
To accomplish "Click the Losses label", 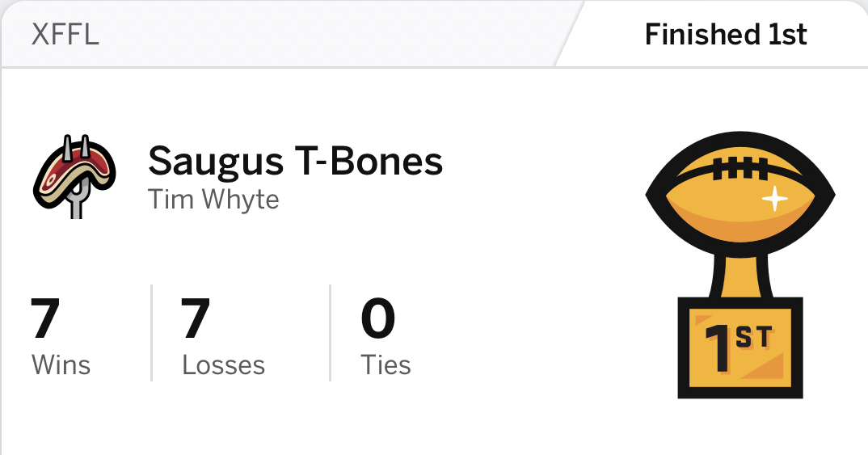I will point(223,364).
